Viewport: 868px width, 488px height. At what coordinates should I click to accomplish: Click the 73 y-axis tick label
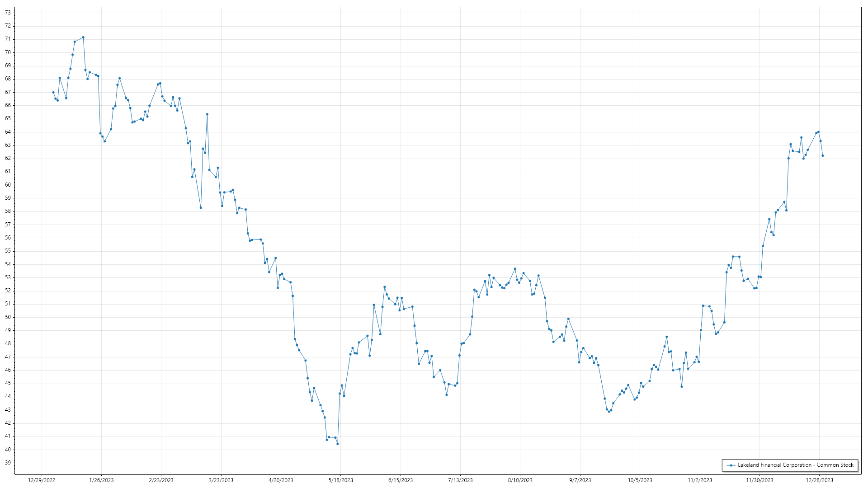point(8,13)
